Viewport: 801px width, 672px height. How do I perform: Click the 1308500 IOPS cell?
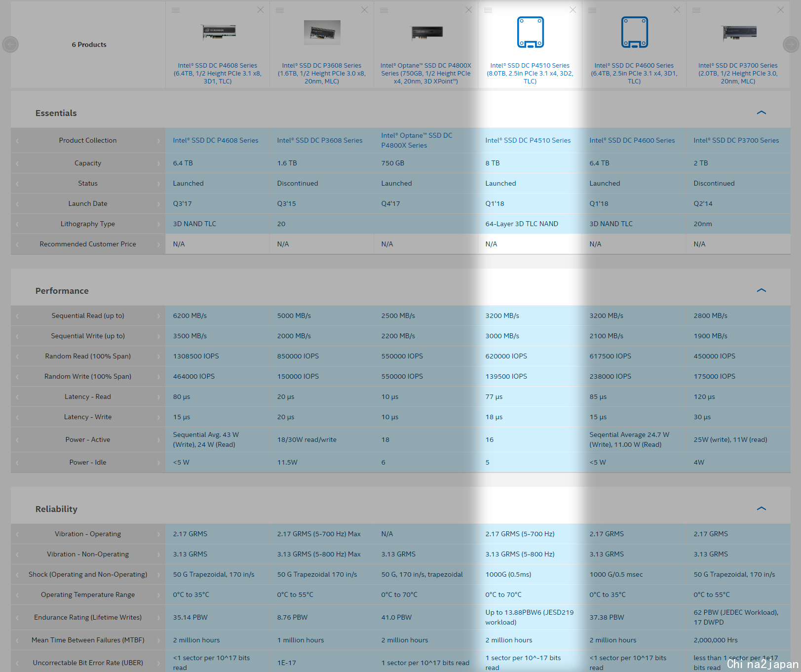click(196, 356)
